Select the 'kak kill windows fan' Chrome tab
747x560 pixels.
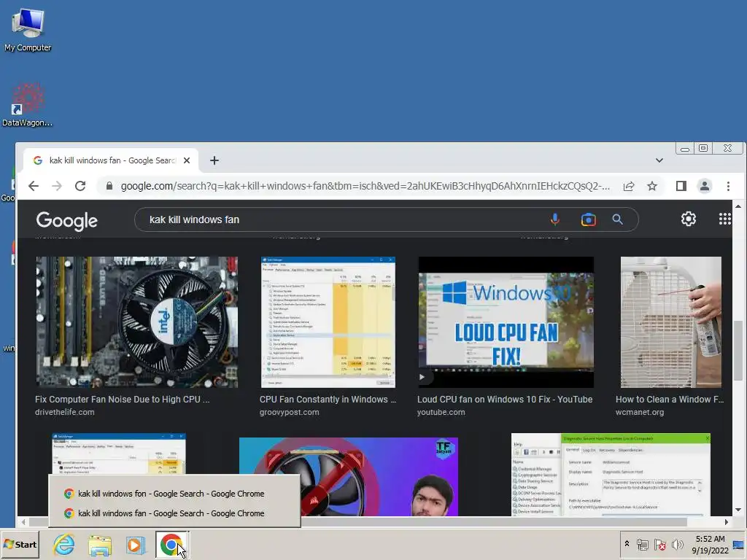(112, 160)
